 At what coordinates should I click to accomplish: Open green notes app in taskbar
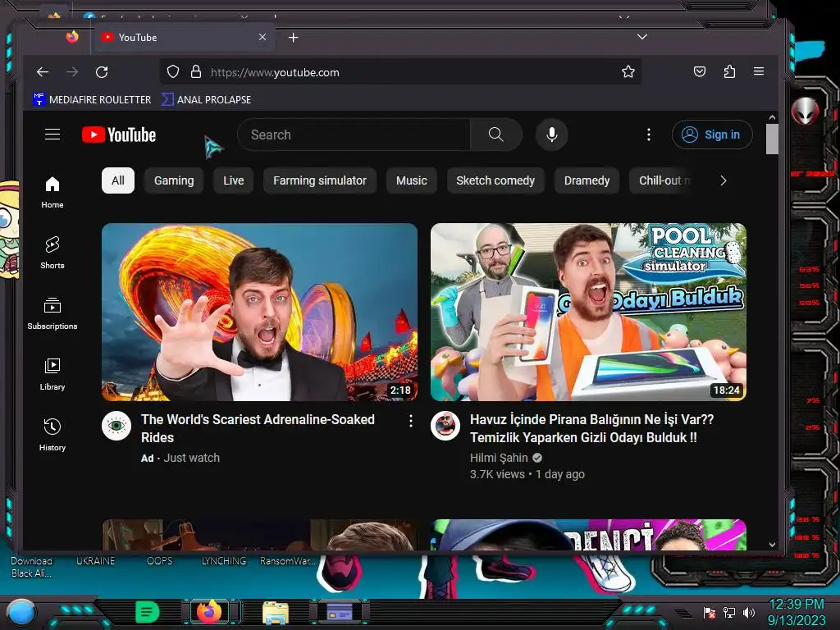click(147, 611)
